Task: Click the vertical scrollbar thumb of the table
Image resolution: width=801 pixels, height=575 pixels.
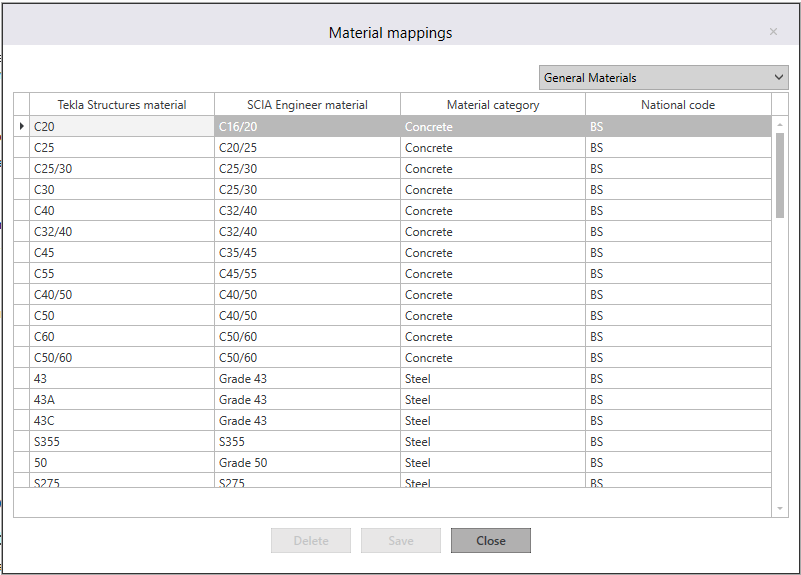Action: click(780, 175)
